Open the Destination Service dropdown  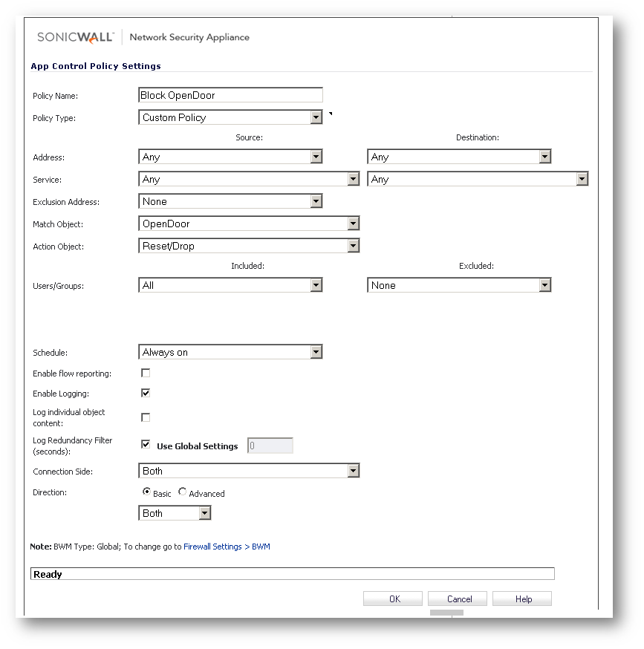[478, 179]
